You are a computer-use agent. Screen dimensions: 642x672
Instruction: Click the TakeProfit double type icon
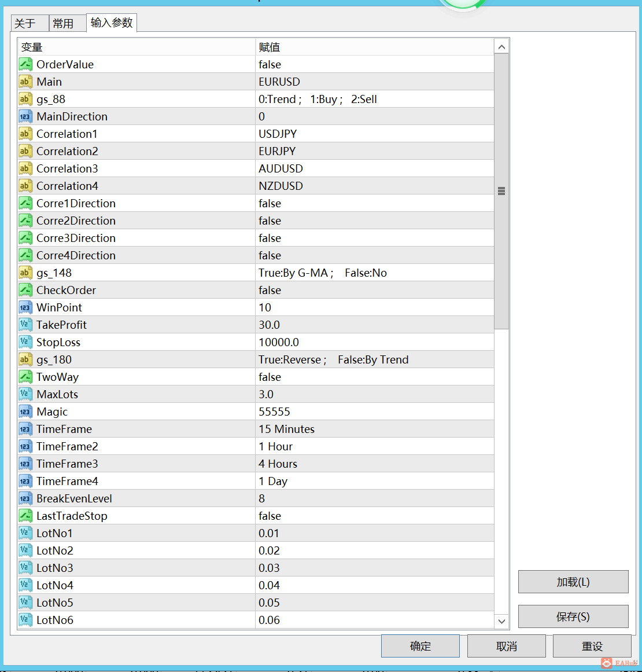(25, 325)
